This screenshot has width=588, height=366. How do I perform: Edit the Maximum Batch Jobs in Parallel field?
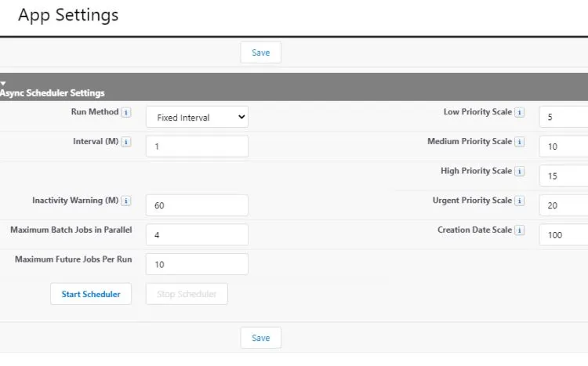197,235
